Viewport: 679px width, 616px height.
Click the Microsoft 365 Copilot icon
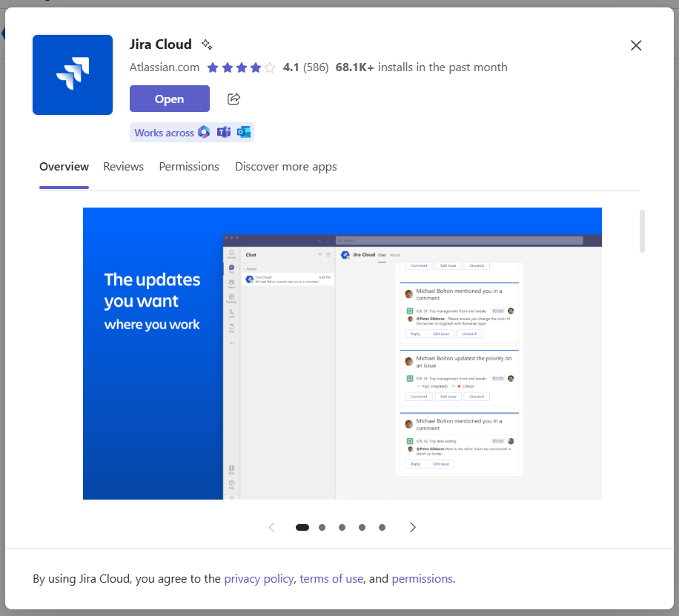pyautogui.click(x=204, y=132)
